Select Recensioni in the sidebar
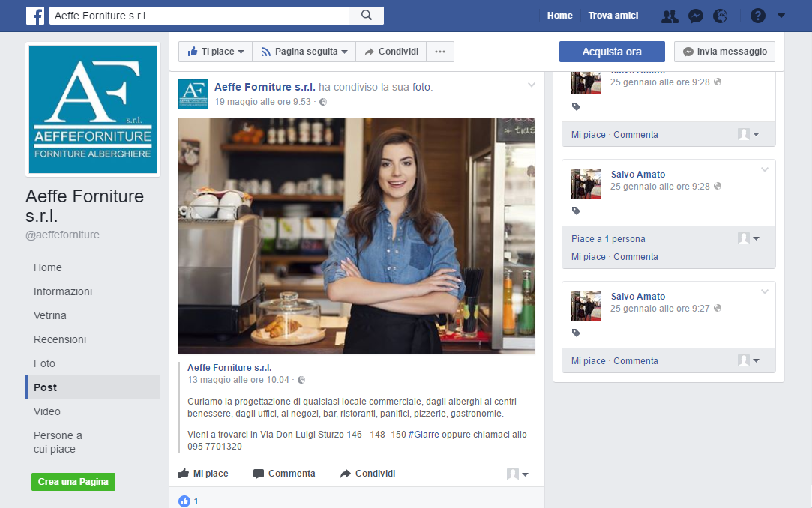The image size is (812, 508). pos(59,339)
